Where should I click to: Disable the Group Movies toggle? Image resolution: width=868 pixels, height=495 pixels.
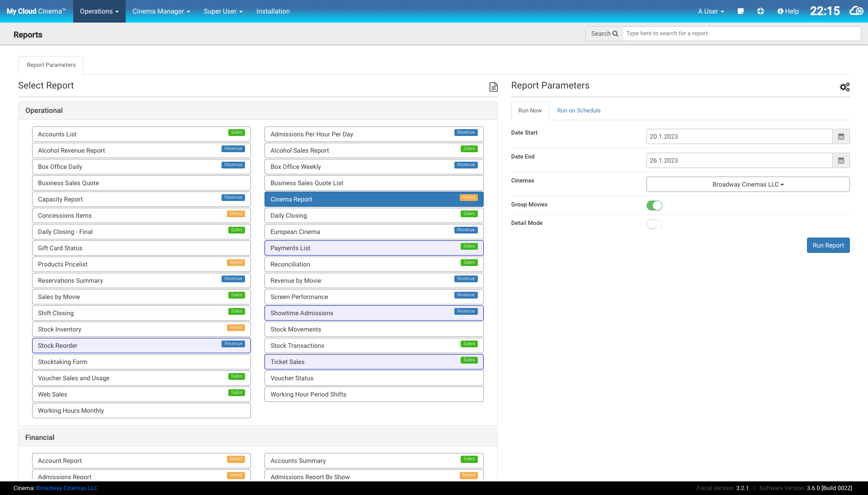(x=654, y=205)
